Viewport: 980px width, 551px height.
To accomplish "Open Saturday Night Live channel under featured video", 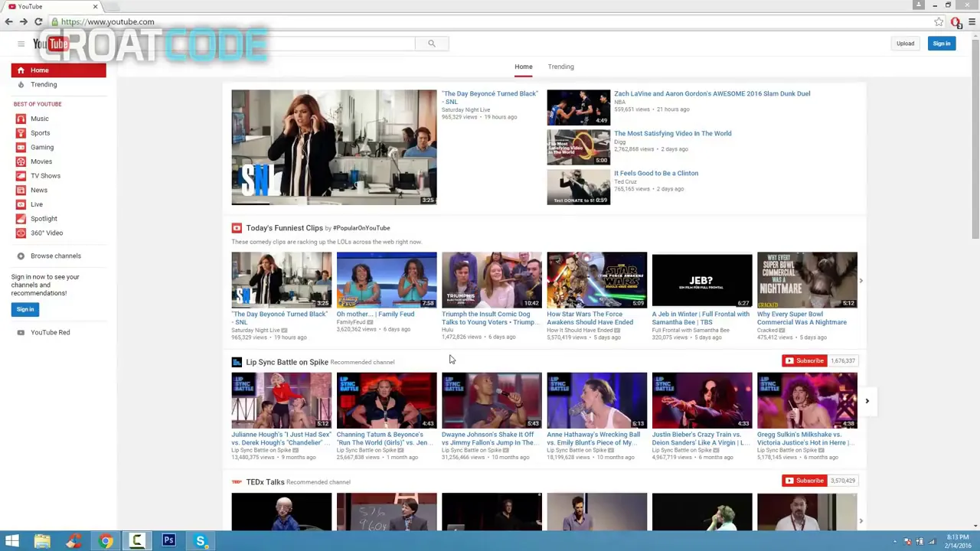I will [465, 110].
